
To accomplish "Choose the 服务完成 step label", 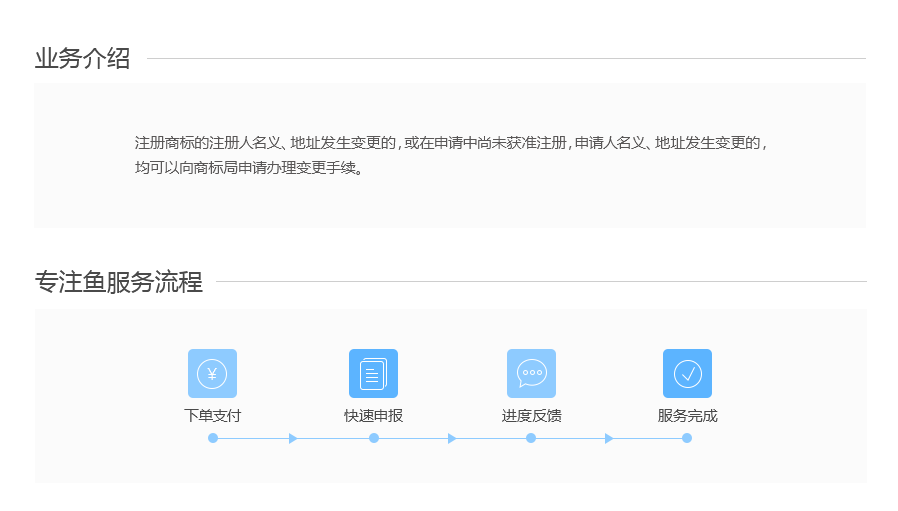I will click(x=687, y=416).
